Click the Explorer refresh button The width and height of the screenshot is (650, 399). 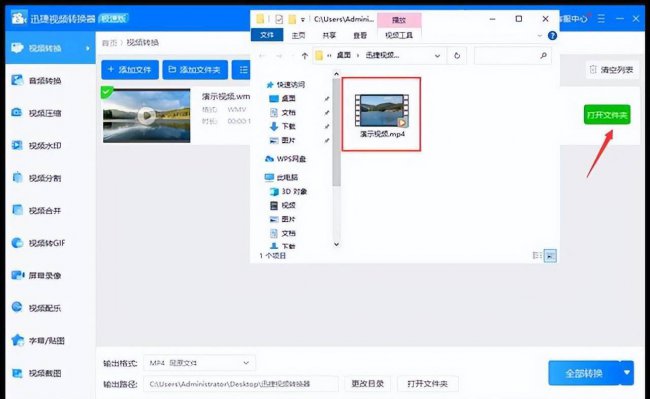[x=457, y=56]
